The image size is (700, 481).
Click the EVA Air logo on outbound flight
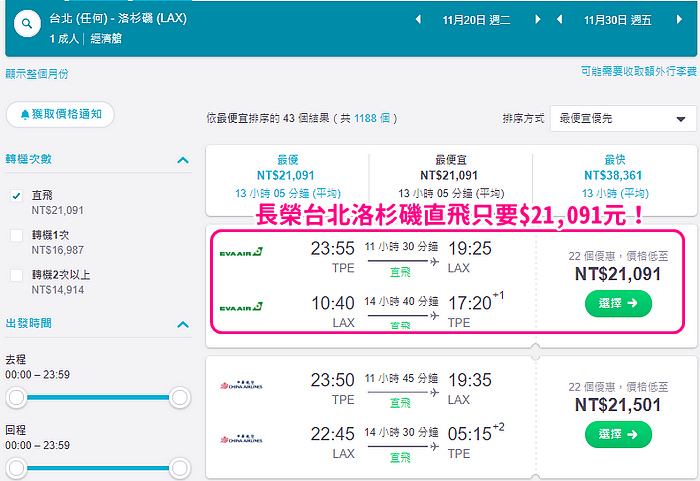pos(241,252)
